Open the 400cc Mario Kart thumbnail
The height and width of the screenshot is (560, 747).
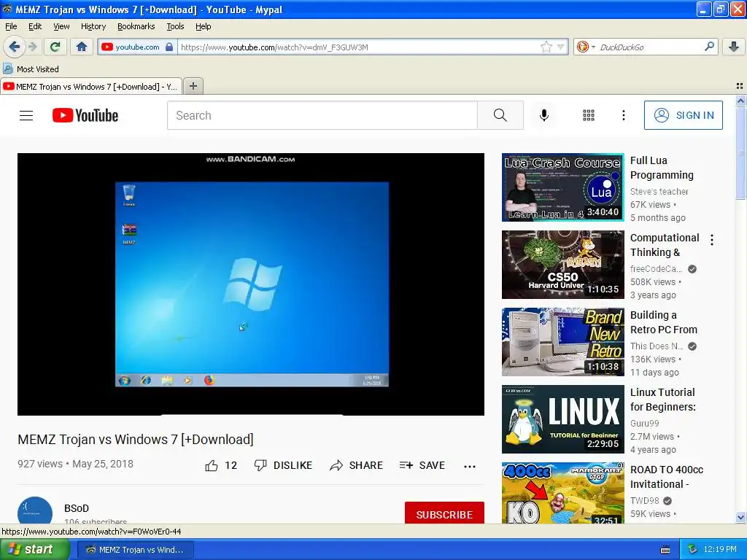click(562, 493)
